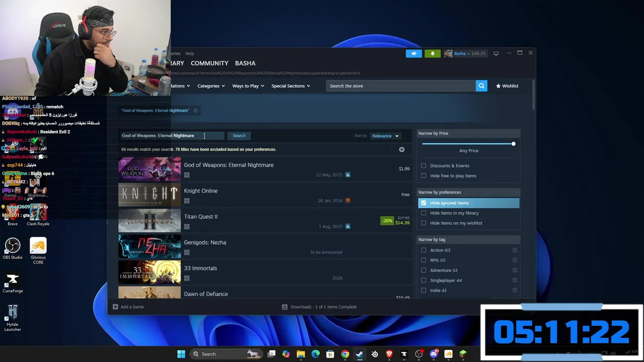The width and height of the screenshot is (644, 362).
Task: Click the 33 Immortals thumbnail image
Action: 149,273
